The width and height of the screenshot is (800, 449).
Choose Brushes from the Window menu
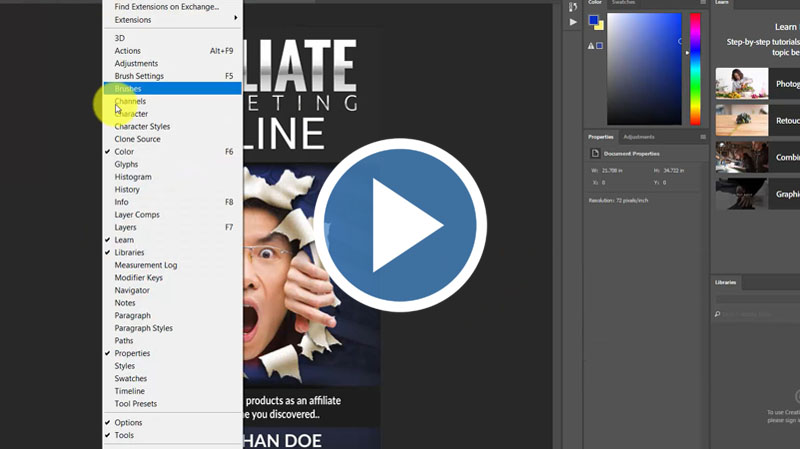tap(128, 89)
